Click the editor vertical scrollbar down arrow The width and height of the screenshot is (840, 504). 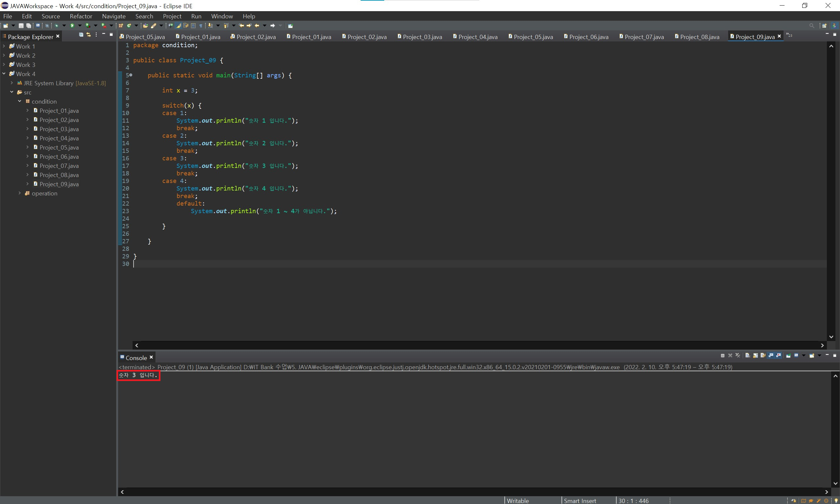point(831,337)
